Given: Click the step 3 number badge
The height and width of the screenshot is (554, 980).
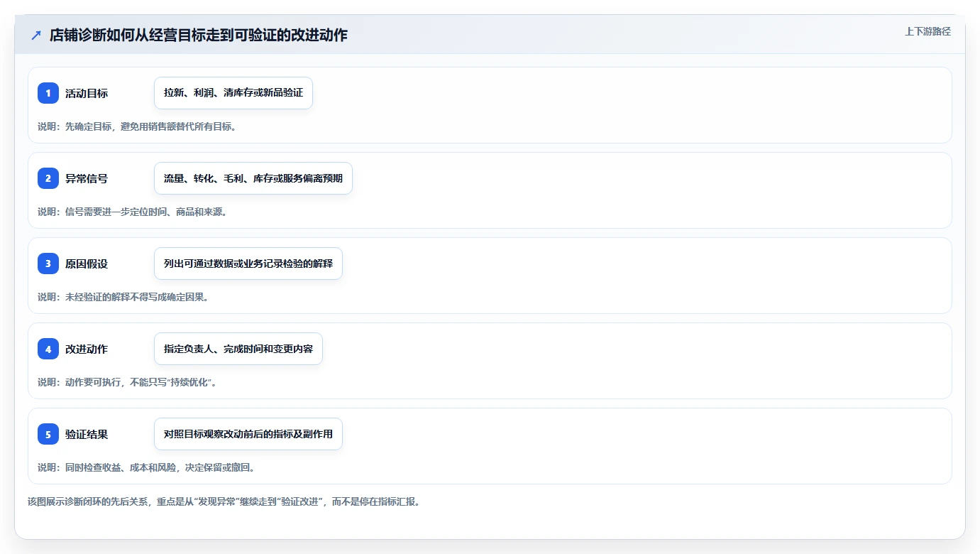Looking at the screenshot, I should point(48,264).
